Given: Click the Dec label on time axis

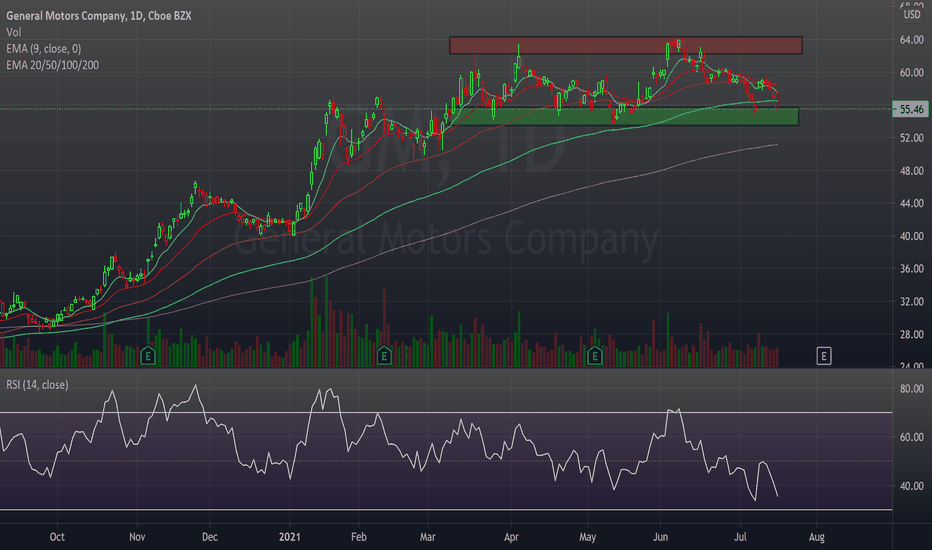Looking at the screenshot, I should tap(210, 537).
